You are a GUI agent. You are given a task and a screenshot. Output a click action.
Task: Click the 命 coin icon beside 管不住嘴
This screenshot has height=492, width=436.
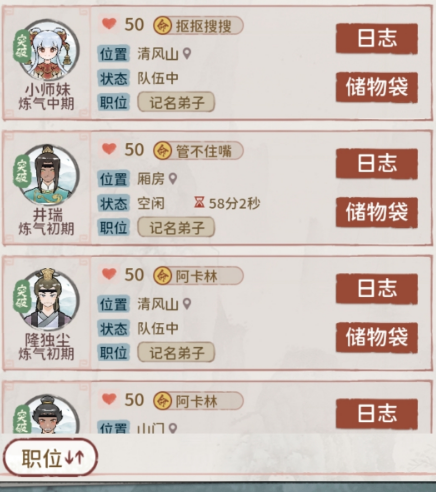(x=162, y=151)
